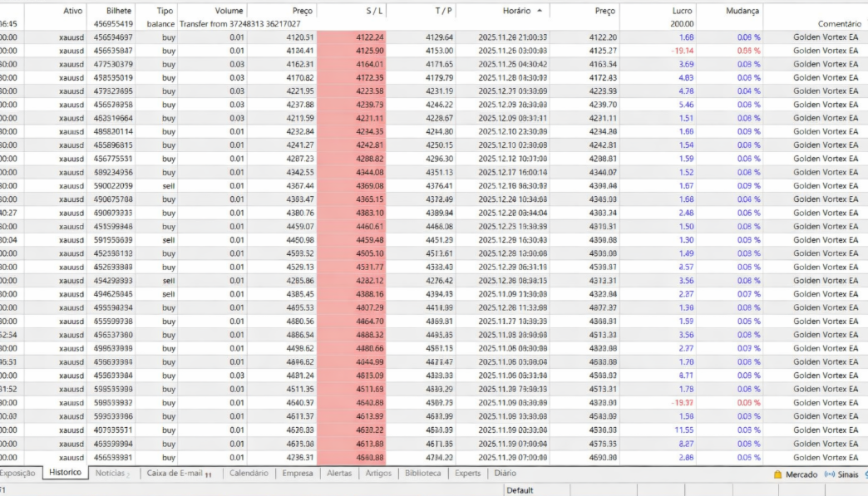Open the Exposição tab

[x=17, y=474]
